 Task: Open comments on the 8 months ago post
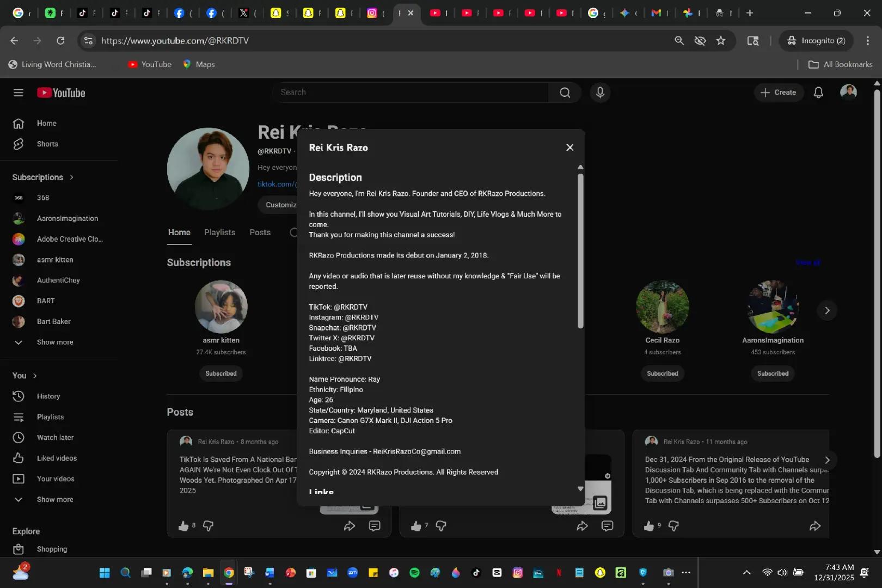tap(375, 526)
